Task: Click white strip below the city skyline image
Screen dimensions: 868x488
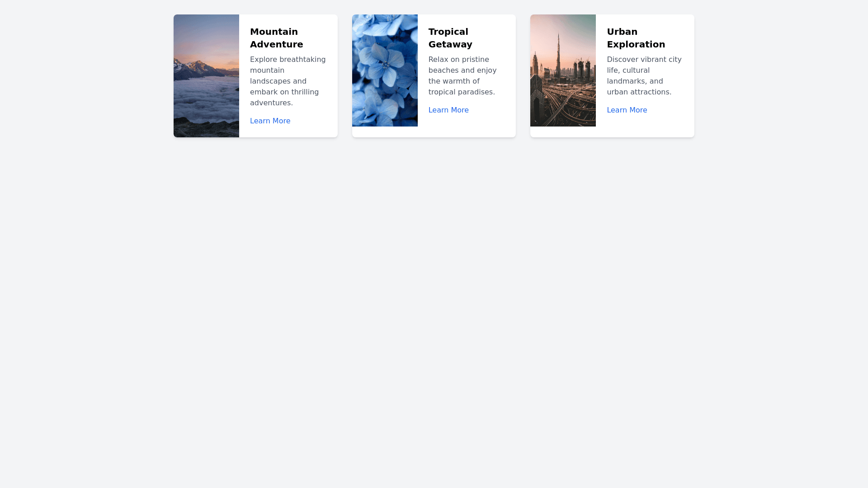Action: coord(563,132)
